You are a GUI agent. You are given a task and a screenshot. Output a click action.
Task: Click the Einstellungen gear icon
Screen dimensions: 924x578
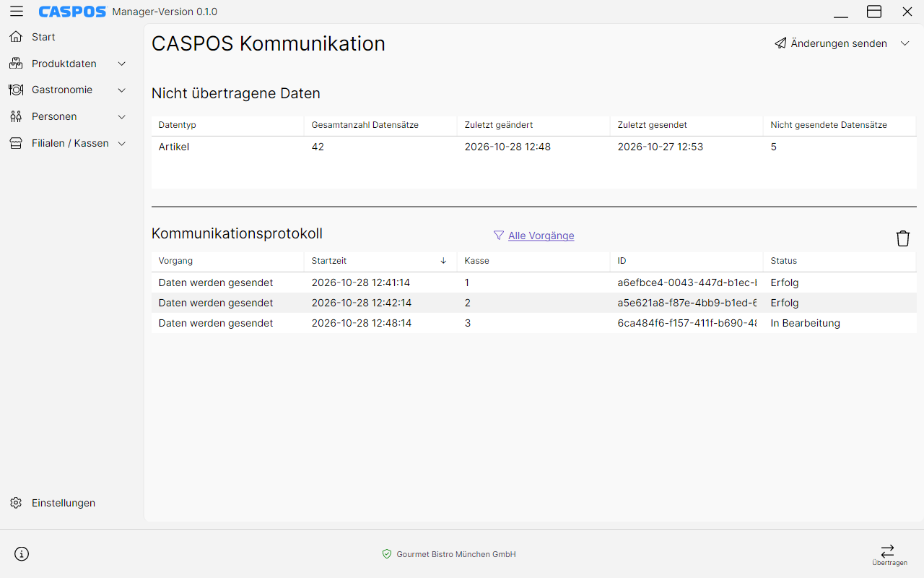[16, 503]
